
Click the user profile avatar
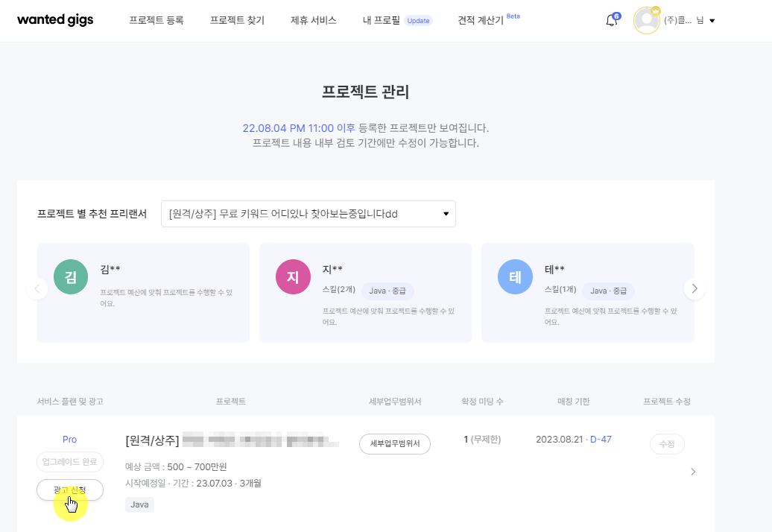point(646,21)
